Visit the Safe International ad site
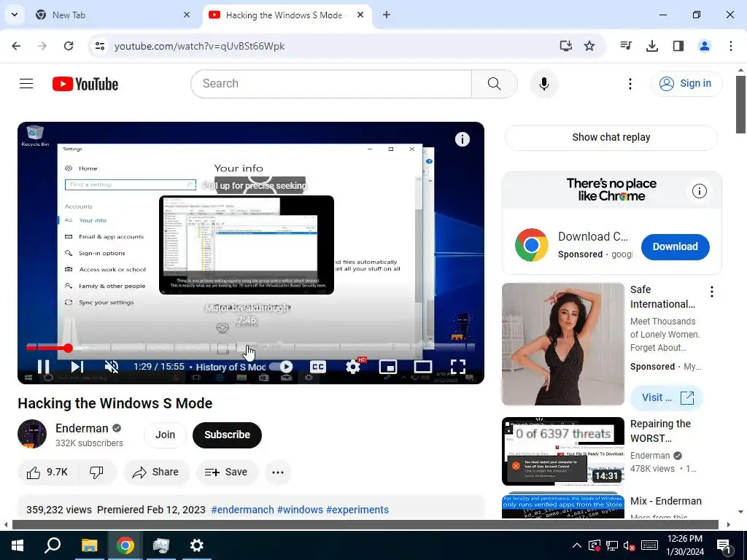747x560 pixels. [x=667, y=397]
